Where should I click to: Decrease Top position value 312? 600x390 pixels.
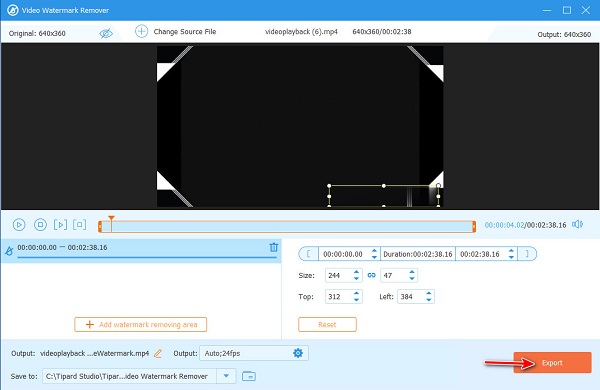pyautogui.click(x=357, y=300)
